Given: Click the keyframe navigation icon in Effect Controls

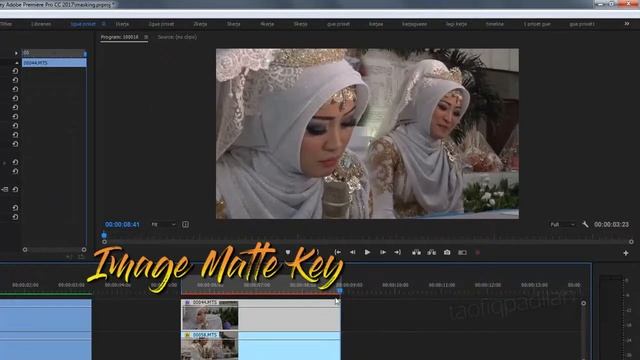Looking at the screenshot, I should (x=4, y=189).
